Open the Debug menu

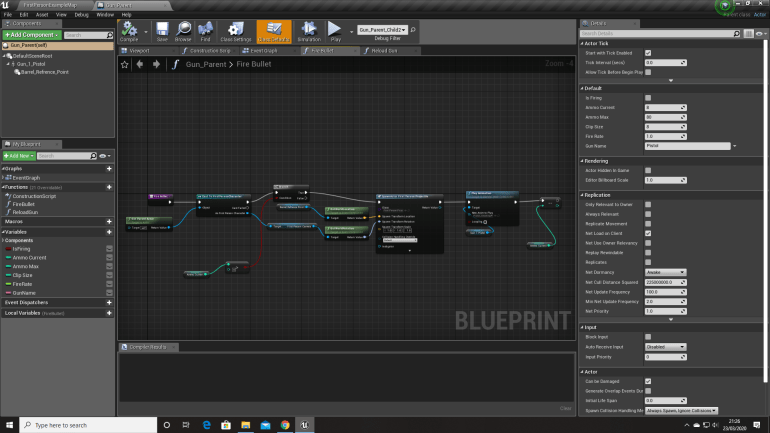pyautogui.click(x=81, y=15)
